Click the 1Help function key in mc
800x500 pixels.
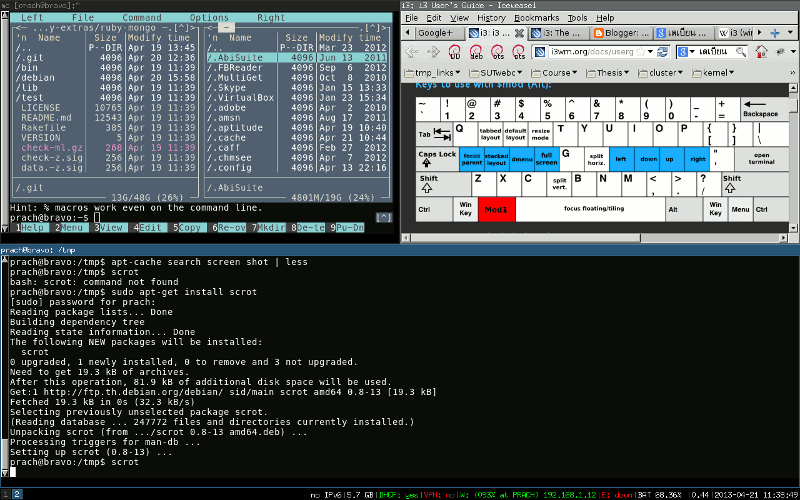[32, 228]
